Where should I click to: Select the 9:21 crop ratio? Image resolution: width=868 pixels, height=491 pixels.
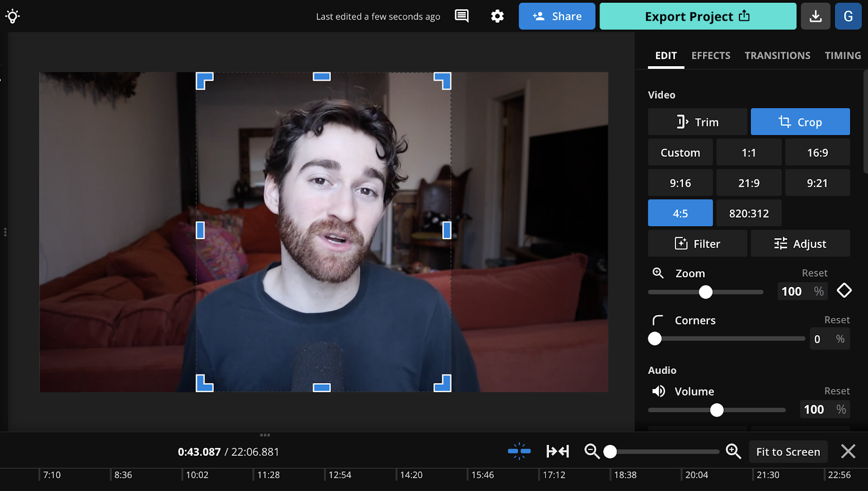[x=818, y=183]
